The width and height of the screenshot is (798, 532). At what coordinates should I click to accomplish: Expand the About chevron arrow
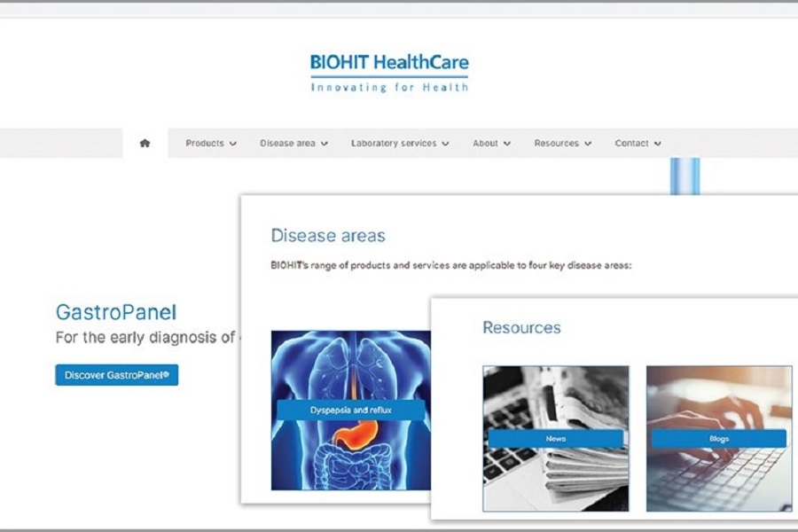click(507, 144)
